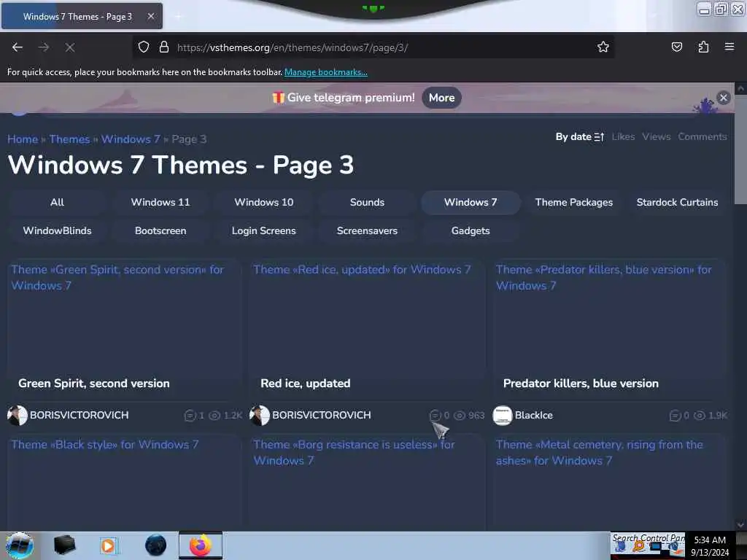Select the Sounds category
The height and width of the screenshot is (560, 747).
coord(368,203)
